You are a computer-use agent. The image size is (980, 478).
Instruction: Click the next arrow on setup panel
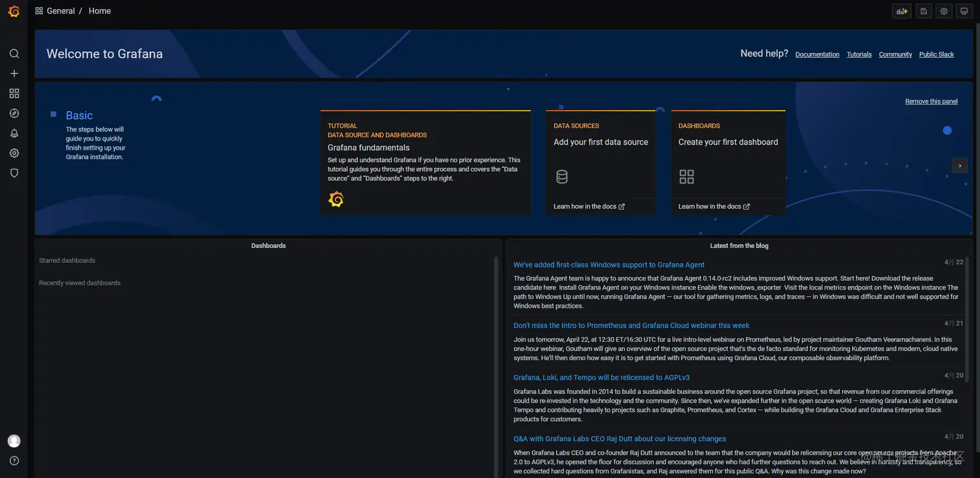pos(960,166)
